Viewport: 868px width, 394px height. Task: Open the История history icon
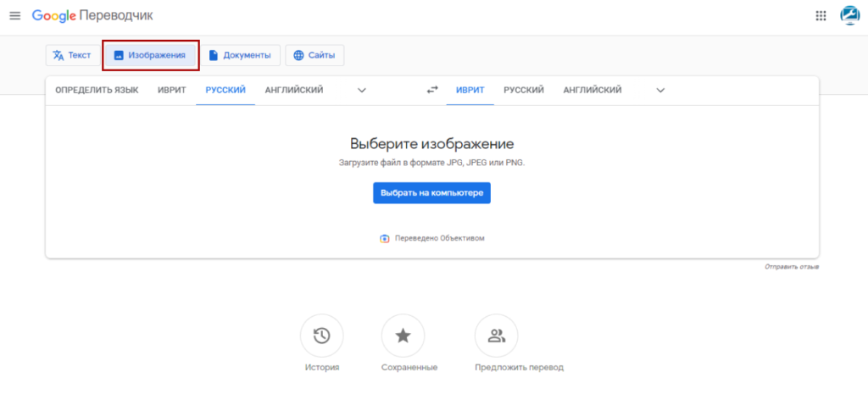[321, 336]
